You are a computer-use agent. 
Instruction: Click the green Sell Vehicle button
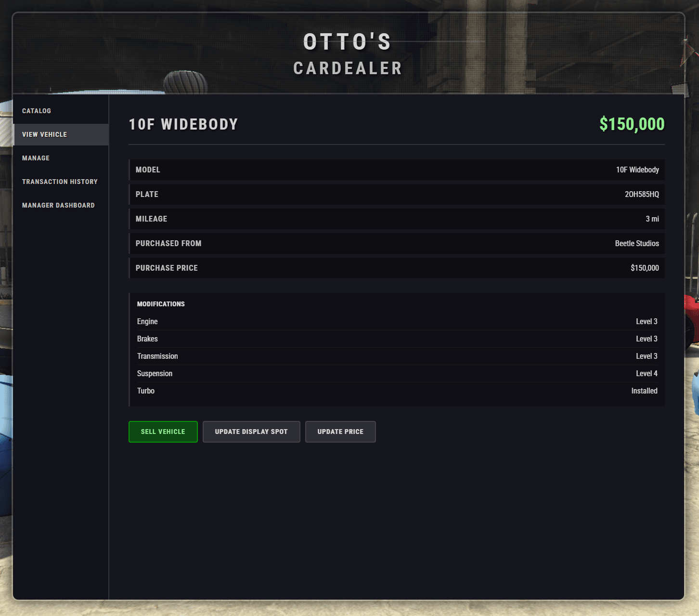(x=163, y=432)
